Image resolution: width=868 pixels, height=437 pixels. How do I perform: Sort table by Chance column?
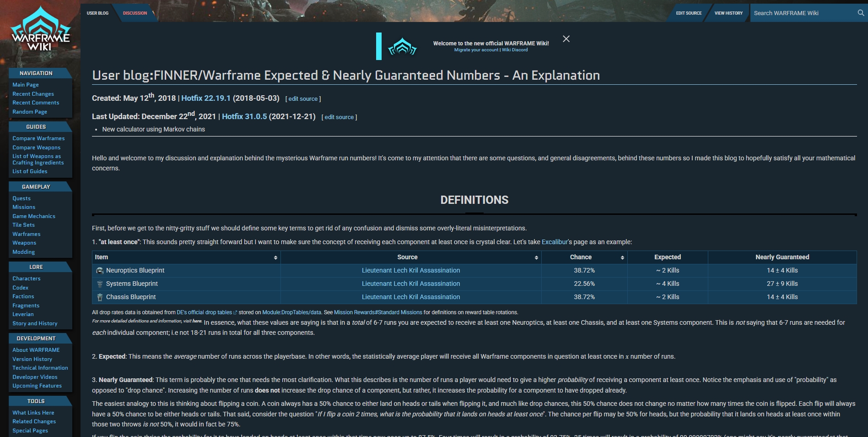[622, 257]
